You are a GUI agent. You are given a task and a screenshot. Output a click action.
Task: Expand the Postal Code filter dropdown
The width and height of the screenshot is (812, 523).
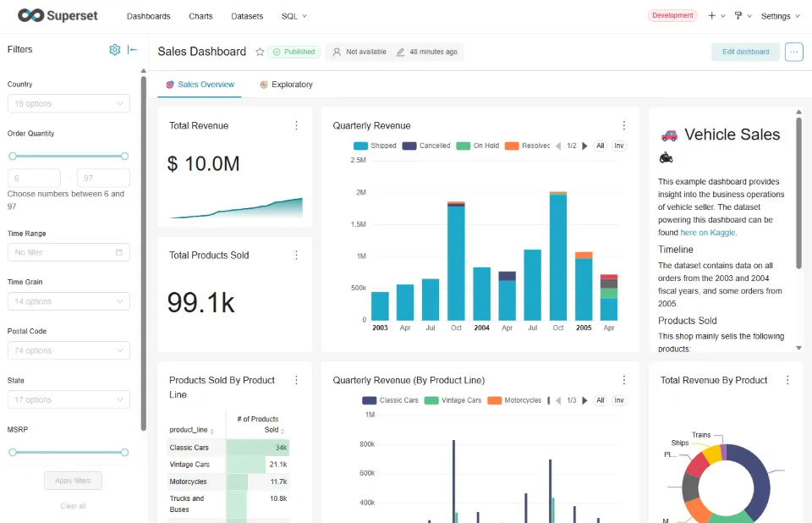click(x=69, y=350)
